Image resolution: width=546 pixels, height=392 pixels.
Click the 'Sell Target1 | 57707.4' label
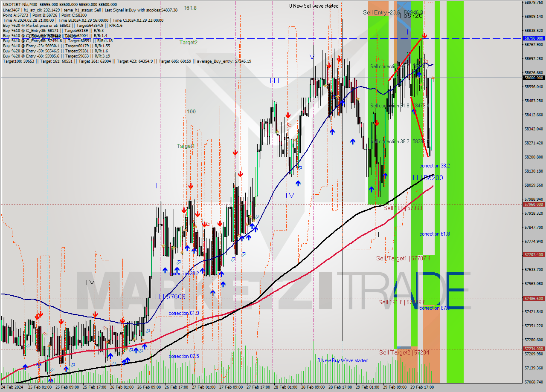(403, 259)
